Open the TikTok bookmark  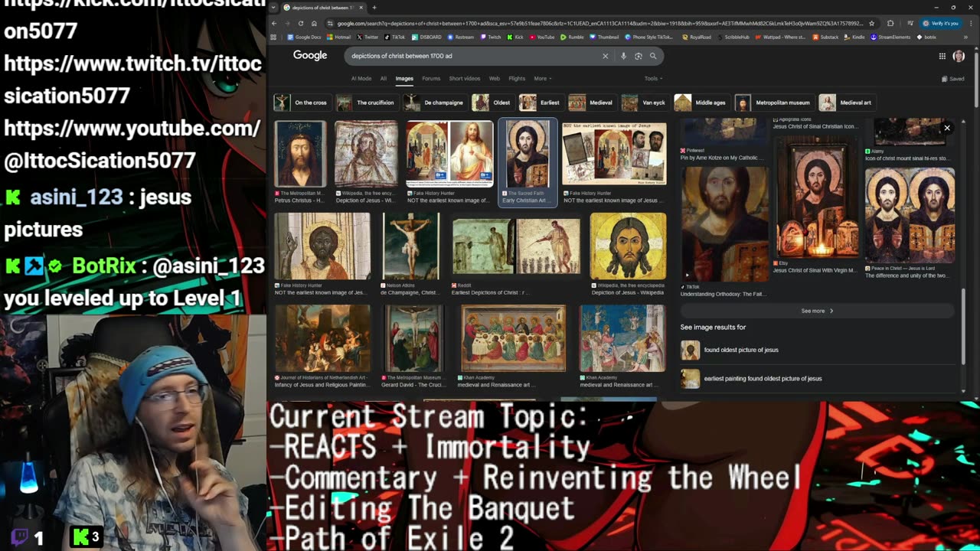click(x=395, y=37)
